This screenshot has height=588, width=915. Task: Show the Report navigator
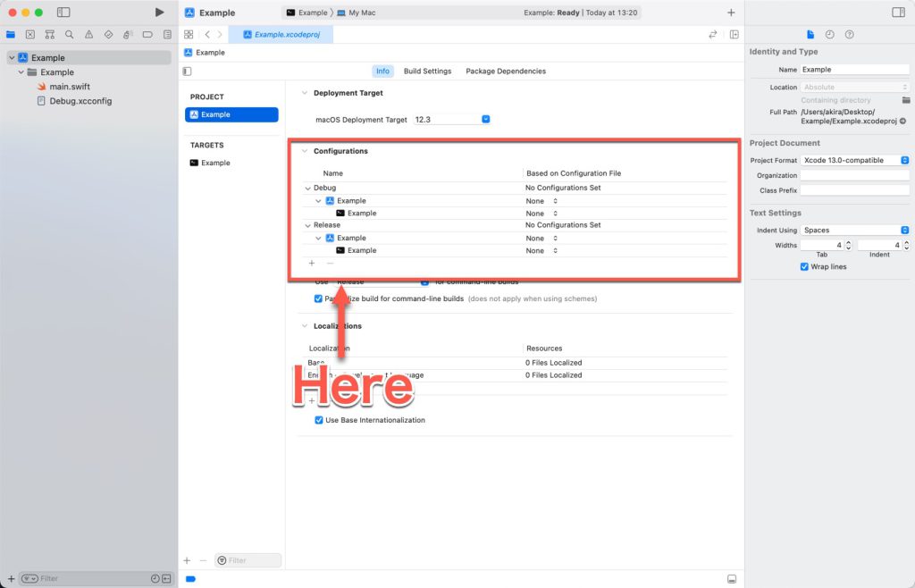click(x=167, y=35)
